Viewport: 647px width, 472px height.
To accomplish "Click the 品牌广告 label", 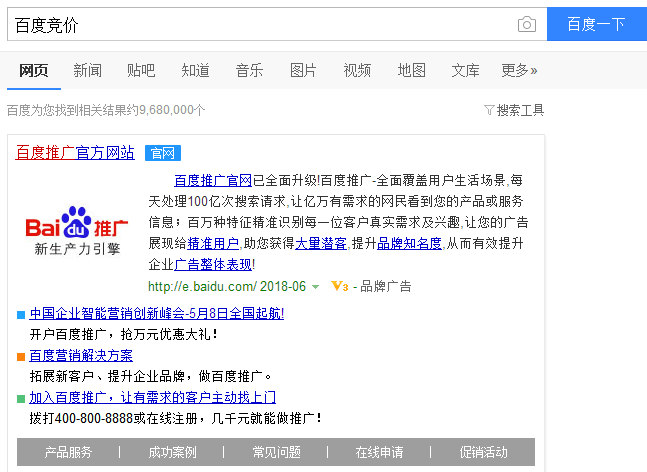I will tap(386, 286).
